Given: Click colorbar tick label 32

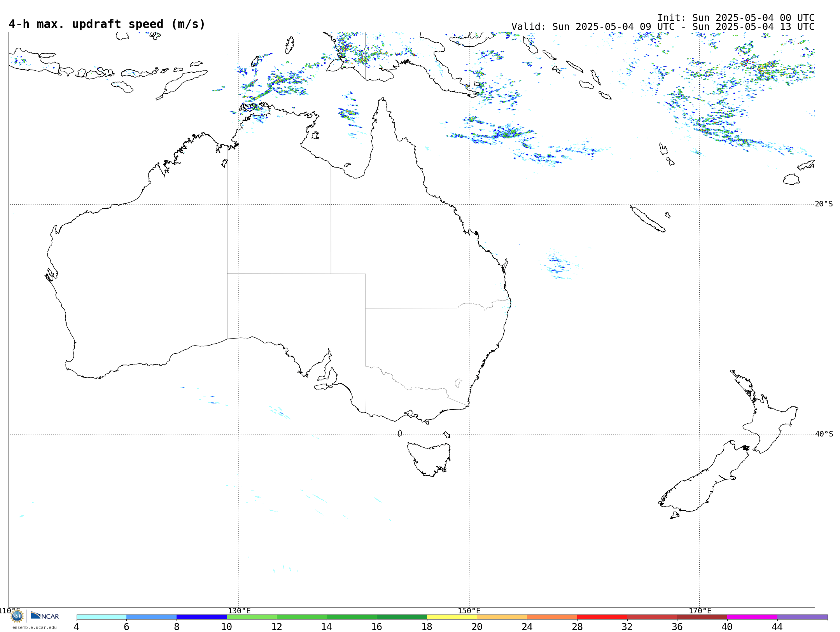Looking at the screenshot, I should coord(627,627).
